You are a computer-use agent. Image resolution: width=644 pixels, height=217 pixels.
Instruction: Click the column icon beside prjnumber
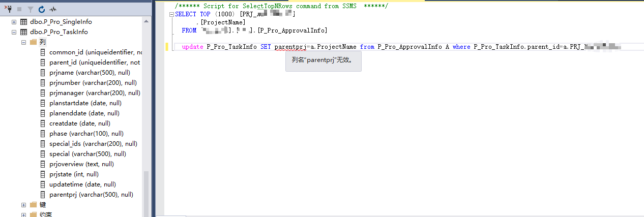point(43,83)
